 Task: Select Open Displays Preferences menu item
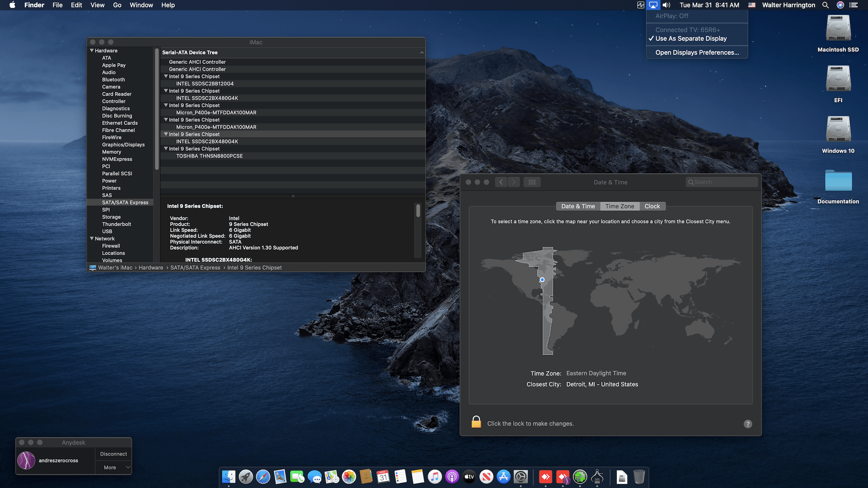pyautogui.click(x=697, y=52)
